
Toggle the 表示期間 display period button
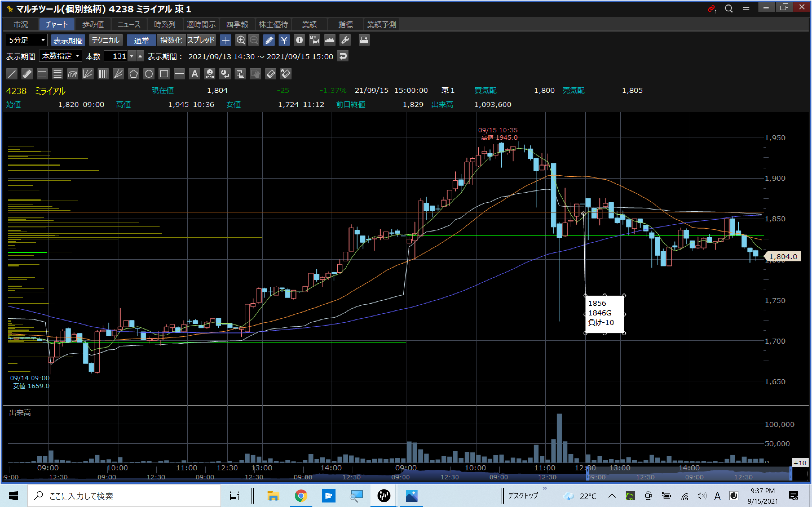coord(68,40)
